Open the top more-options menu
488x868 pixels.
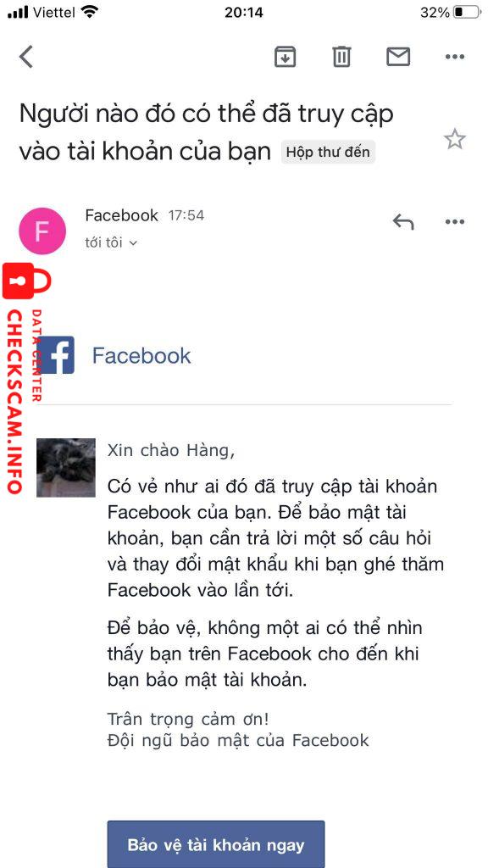(x=455, y=57)
